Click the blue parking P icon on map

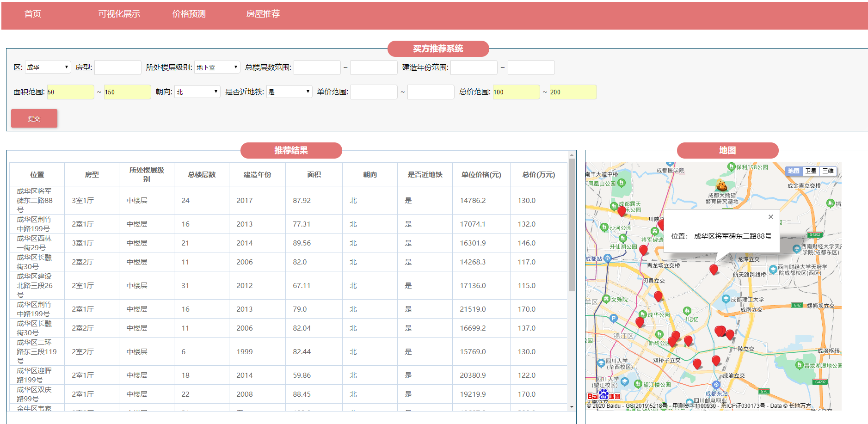point(613,318)
